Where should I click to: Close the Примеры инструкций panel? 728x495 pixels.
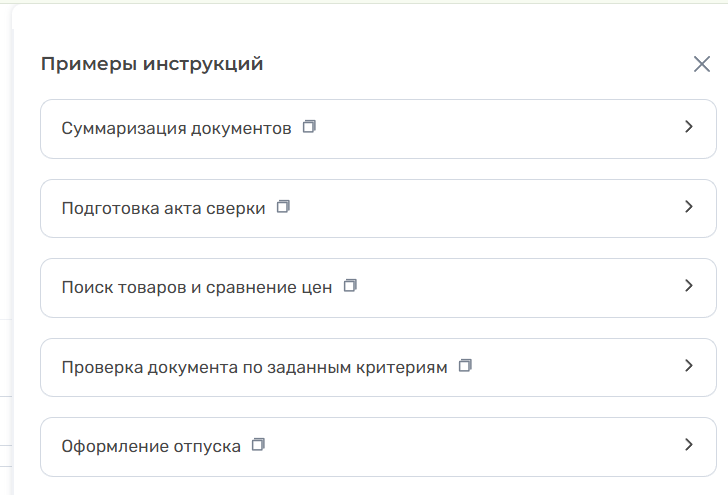point(702,64)
